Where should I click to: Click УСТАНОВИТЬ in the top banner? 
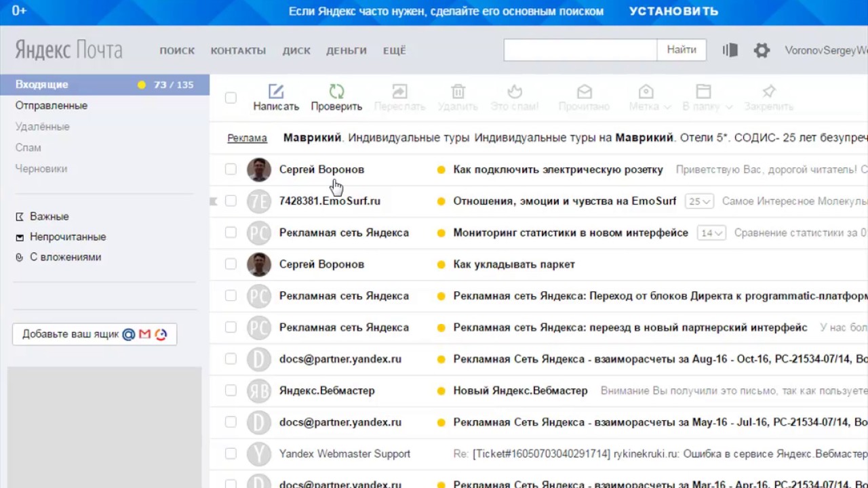(673, 11)
